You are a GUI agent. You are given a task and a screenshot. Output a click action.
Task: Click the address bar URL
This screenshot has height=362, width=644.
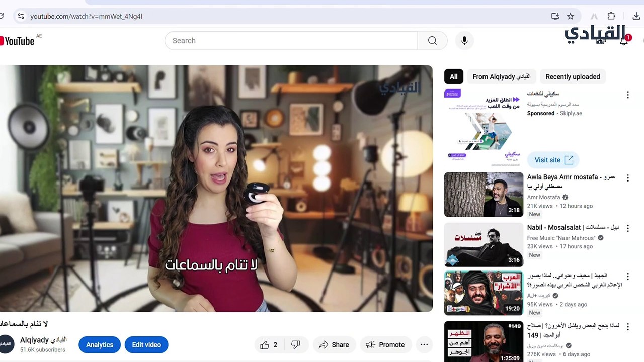tap(86, 16)
